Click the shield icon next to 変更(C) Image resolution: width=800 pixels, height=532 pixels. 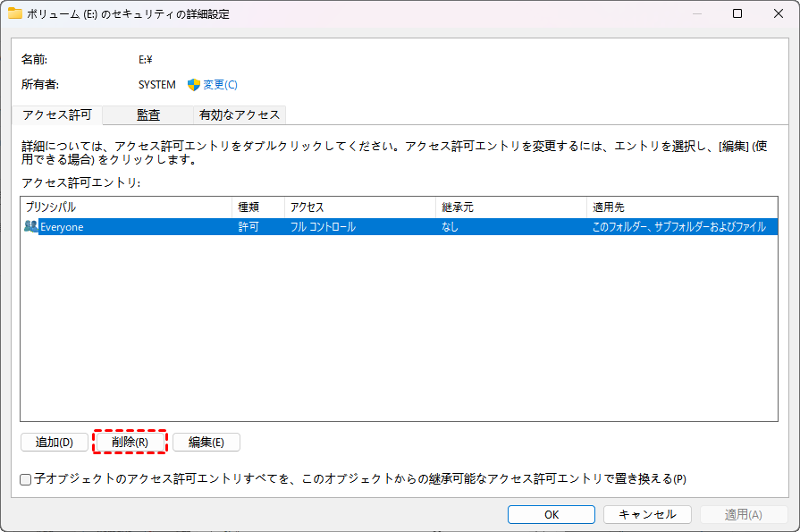pyautogui.click(x=193, y=85)
